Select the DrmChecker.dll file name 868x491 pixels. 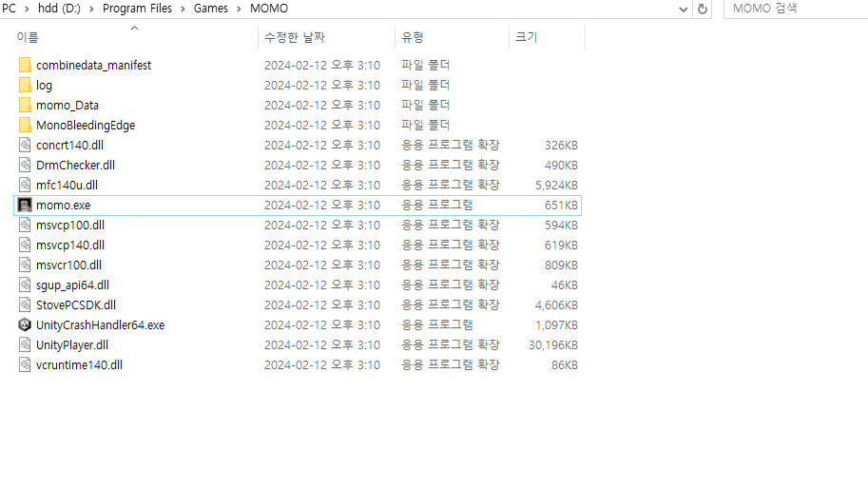[x=76, y=166]
